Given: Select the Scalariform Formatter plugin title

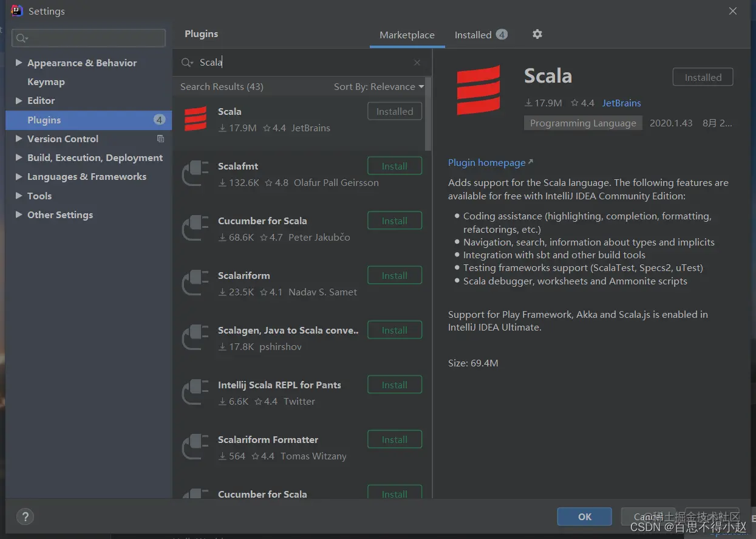Looking at the screenshot, I should (268, 439).
